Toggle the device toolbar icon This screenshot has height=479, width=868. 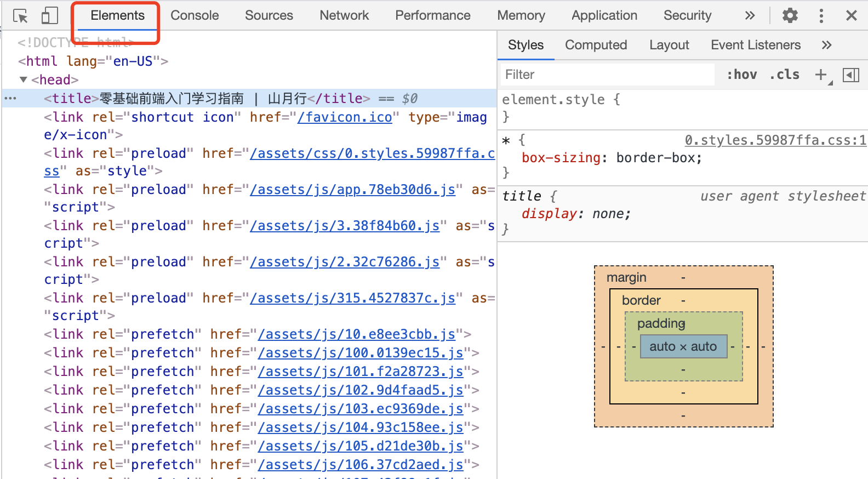49,15
